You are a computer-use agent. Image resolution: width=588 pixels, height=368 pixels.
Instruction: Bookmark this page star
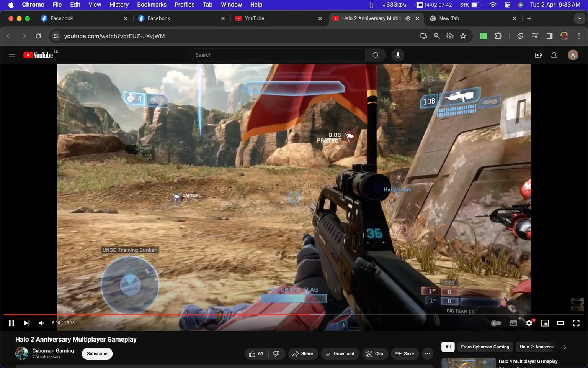click(x=463, y=36)
